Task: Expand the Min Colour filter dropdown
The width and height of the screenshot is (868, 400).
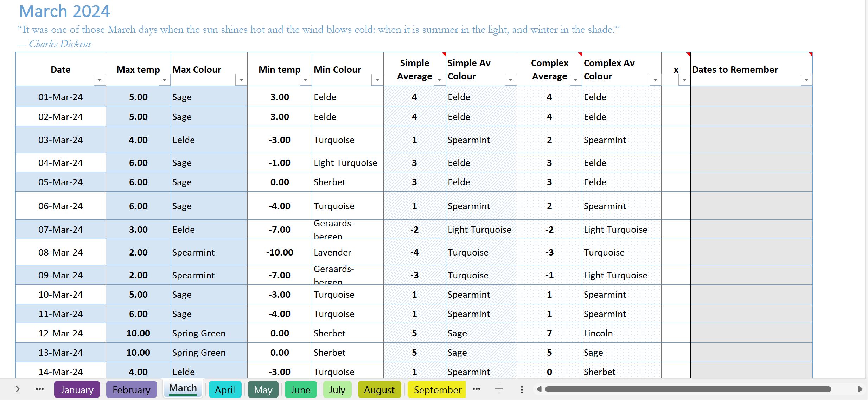Action: click(x=377, y=80)
